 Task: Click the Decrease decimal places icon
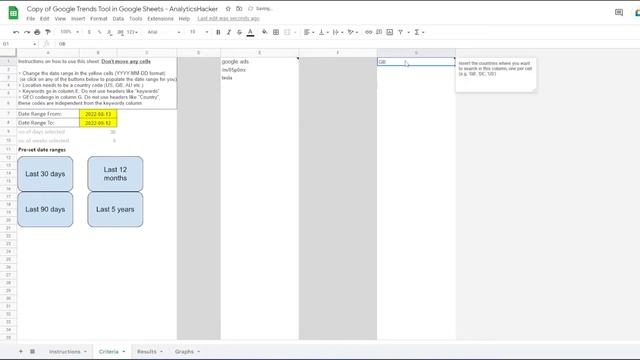(x=109, y=32)
